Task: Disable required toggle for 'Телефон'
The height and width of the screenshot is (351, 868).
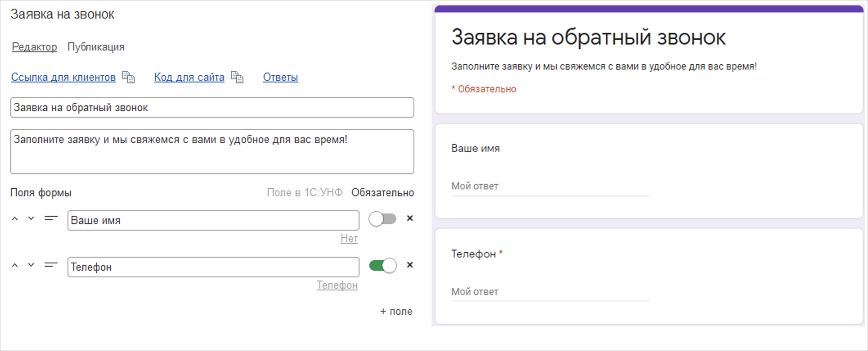Action: click(382, 266)
